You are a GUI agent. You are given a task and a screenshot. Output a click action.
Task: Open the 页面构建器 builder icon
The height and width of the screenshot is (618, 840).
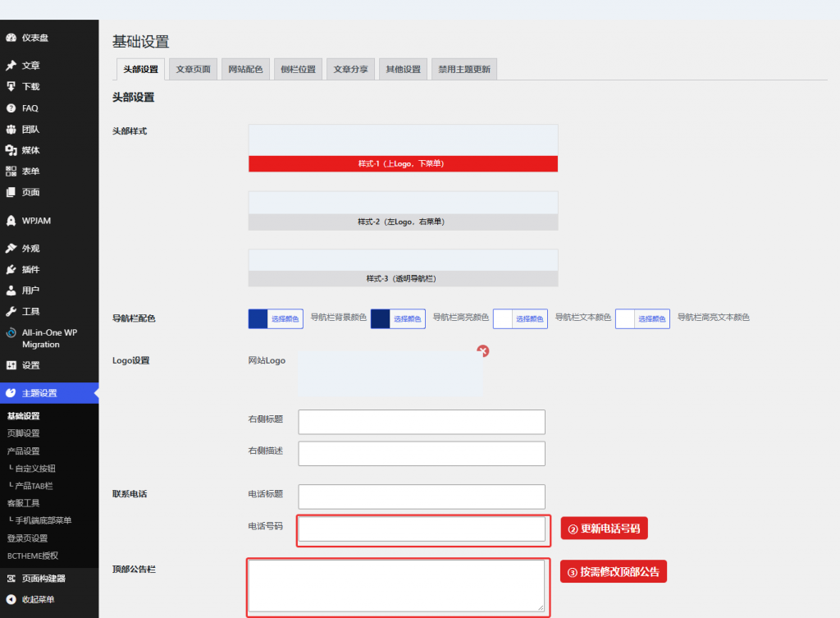(11, 579)
